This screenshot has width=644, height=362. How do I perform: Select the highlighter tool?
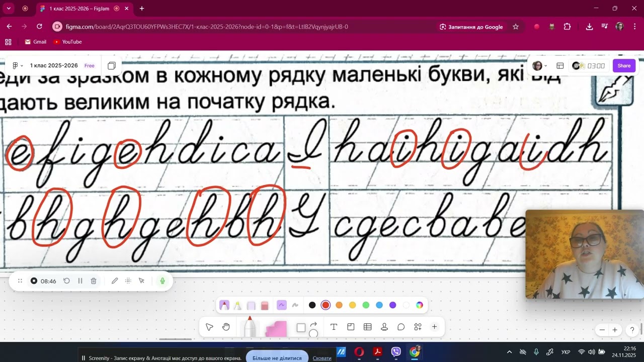[x=237, y=305]
